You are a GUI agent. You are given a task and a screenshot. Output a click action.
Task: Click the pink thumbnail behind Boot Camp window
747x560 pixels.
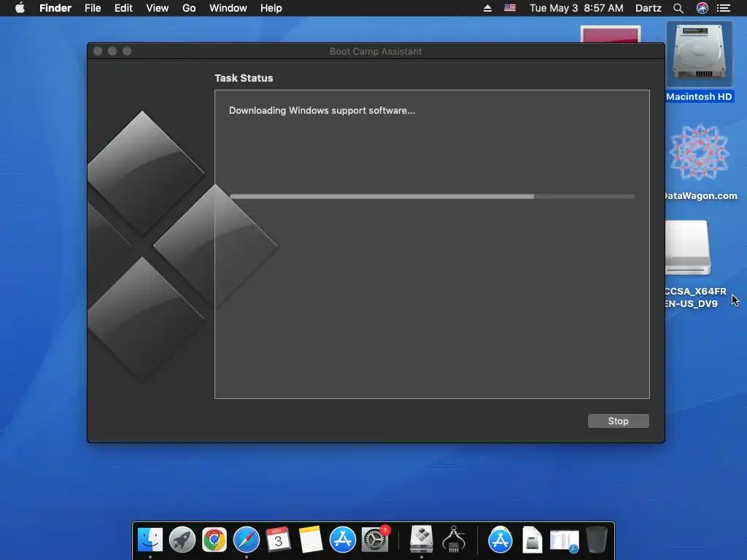pyautogui.click(x=610, y=34)
